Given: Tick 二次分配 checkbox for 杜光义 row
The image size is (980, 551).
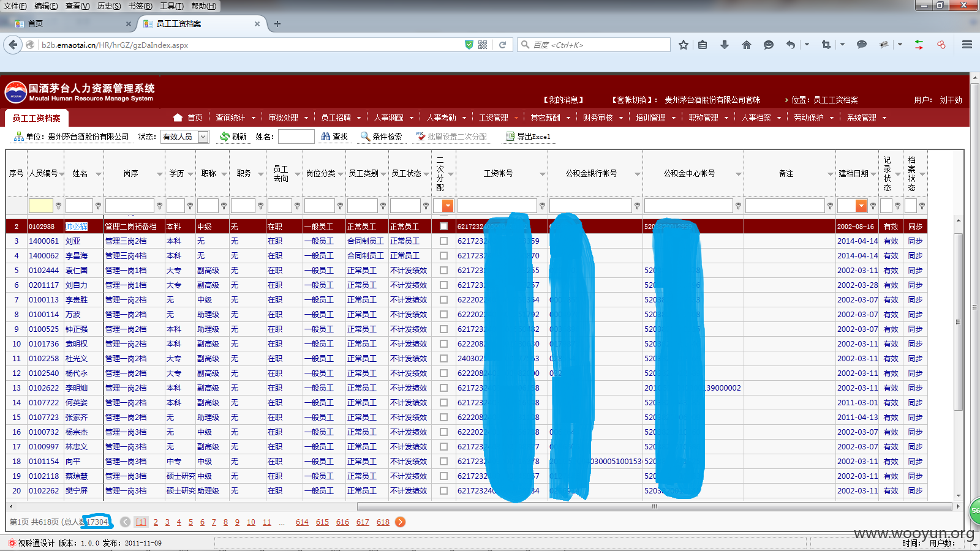Looking at the screenshot, I should click(x=443, y=359).
